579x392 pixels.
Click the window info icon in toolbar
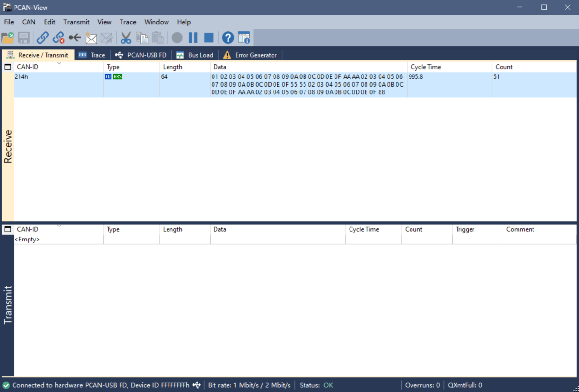[244, 38]
